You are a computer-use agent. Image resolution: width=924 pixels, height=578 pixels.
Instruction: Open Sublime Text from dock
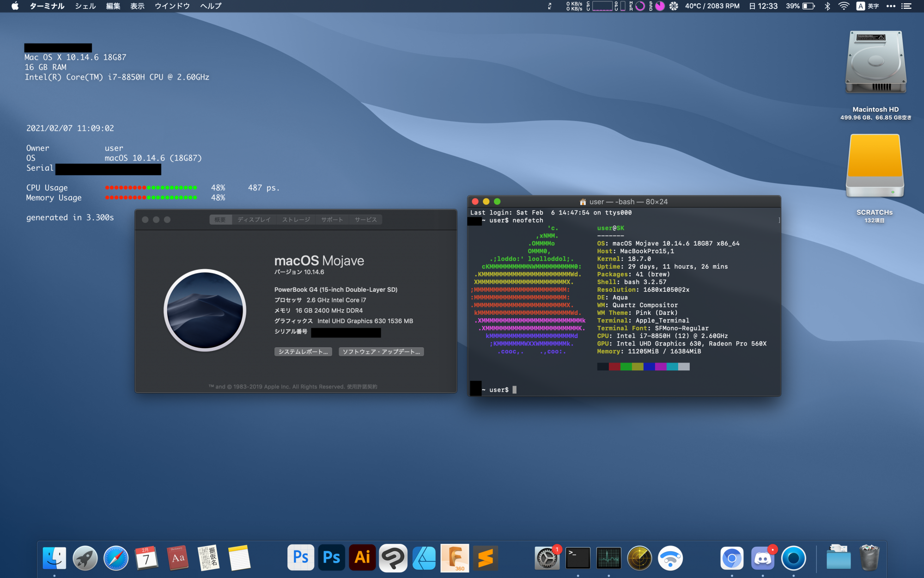coord(486,558)
